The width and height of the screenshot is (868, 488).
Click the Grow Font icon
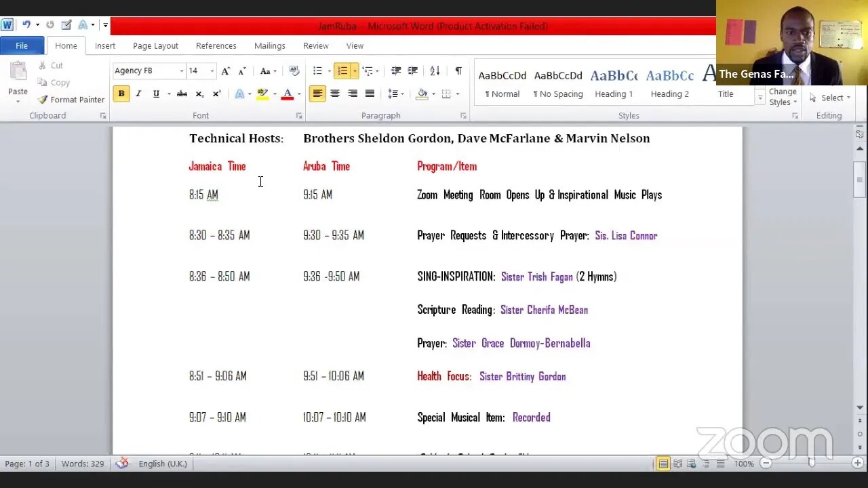tap(226, 70)
